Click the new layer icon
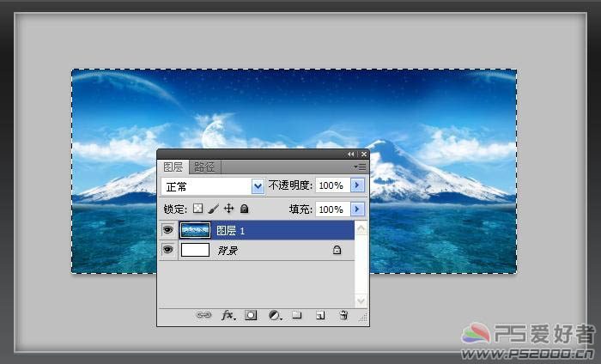601x364 pixels. tap(319, 315)
